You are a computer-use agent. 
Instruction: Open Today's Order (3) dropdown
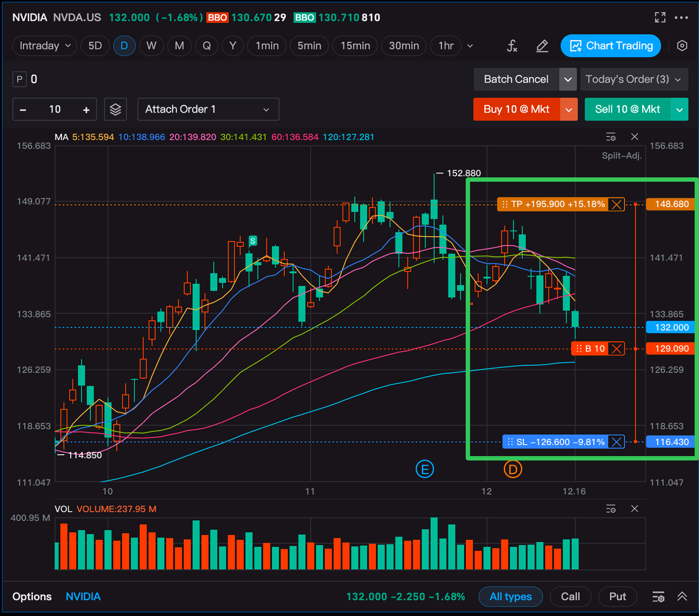tap(633, 79)
